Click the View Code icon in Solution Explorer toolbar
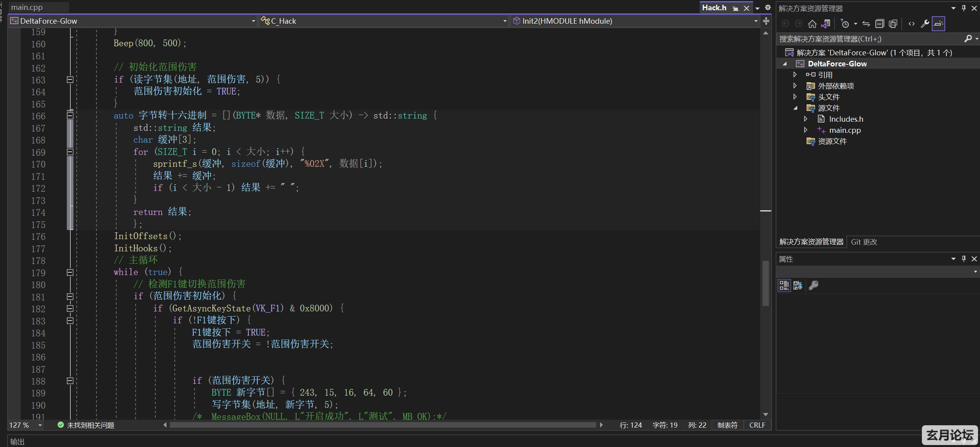Screen dimensions: 980x447 click(911, 23)
